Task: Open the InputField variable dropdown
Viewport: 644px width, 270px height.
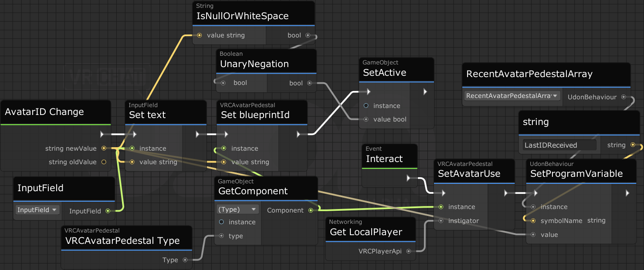Action: (x=37, y=210)
